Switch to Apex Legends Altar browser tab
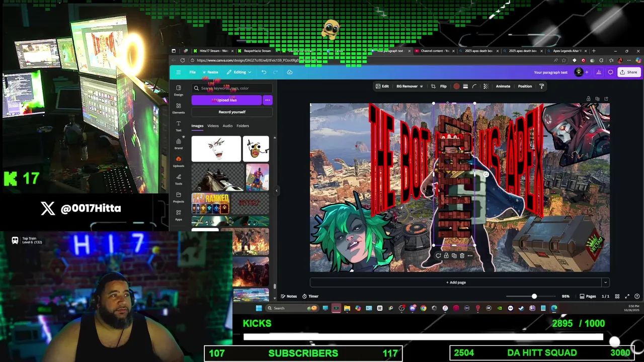 pos(567,51)
